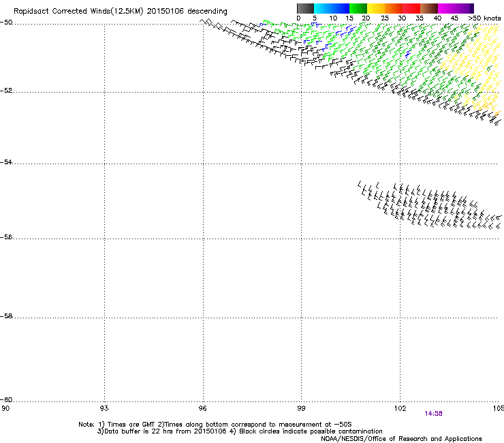Image resolution: width=504 pixels, height=443 pixels.
Task: Click the longitude label '102'
Action: [400, 408]
